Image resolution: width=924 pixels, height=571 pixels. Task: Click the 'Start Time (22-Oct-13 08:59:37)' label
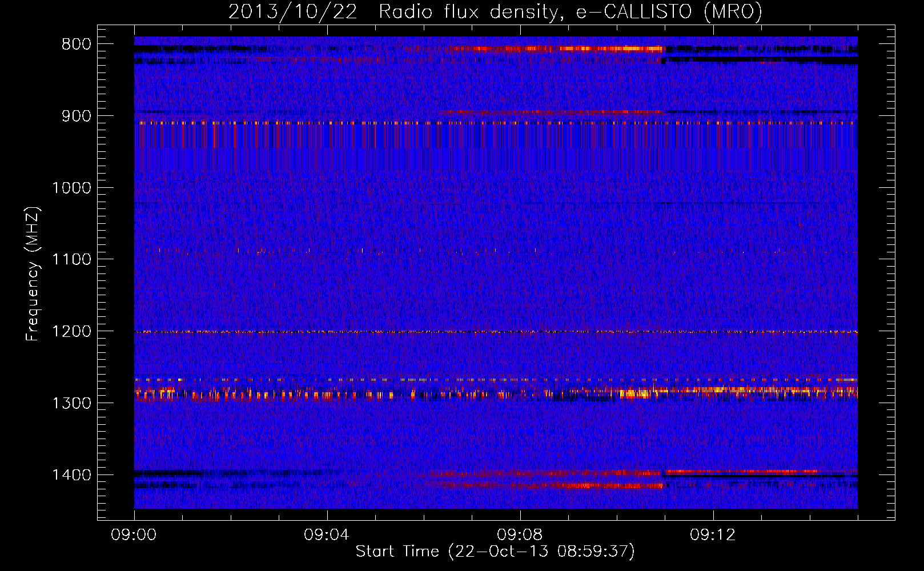495,552
